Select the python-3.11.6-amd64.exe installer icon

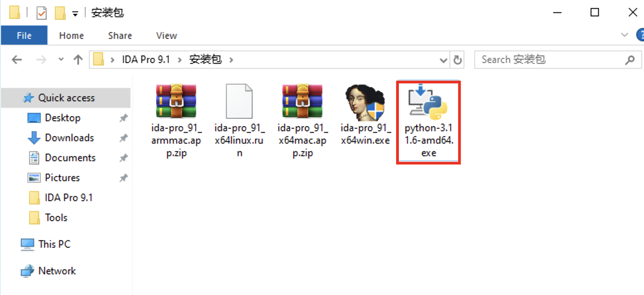[428, 102]
